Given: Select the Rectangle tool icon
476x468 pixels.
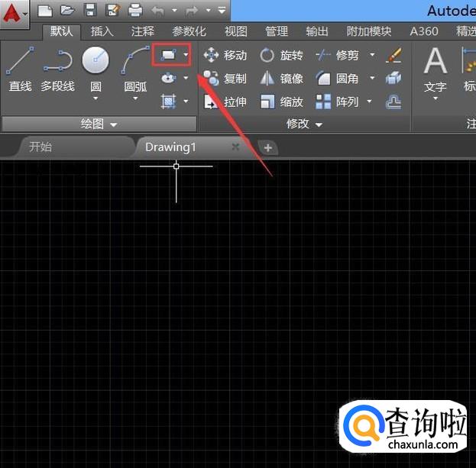Looking at the screenshot, I should [x=169, y=55].
